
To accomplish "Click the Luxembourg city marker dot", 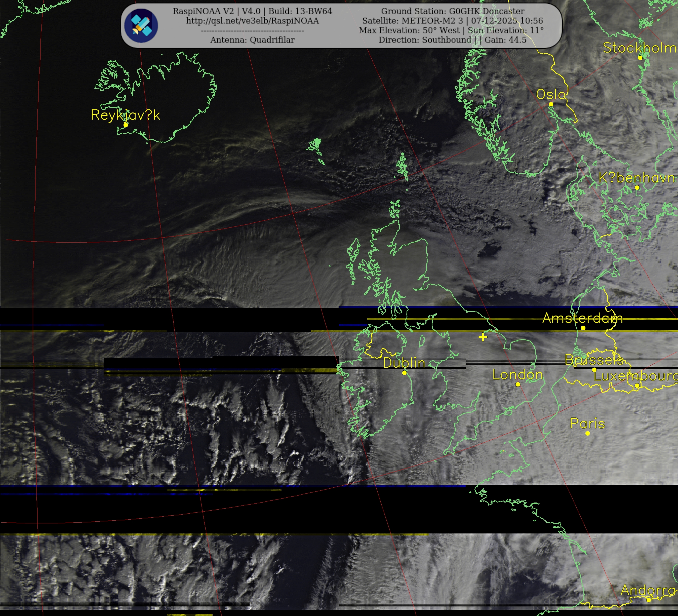I will 637,386.
